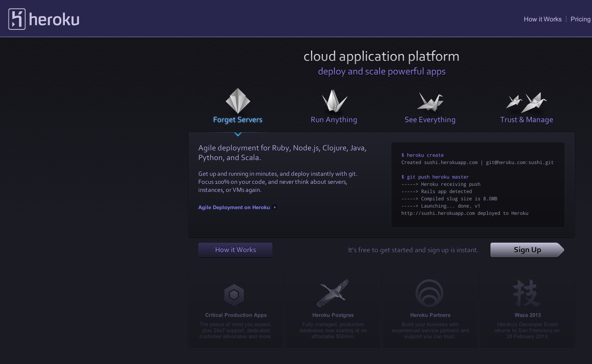The width and height of the screenshot is (592, 364).
Task: Click the Run Anything origami icon
Action: click(x=334, y=101)
